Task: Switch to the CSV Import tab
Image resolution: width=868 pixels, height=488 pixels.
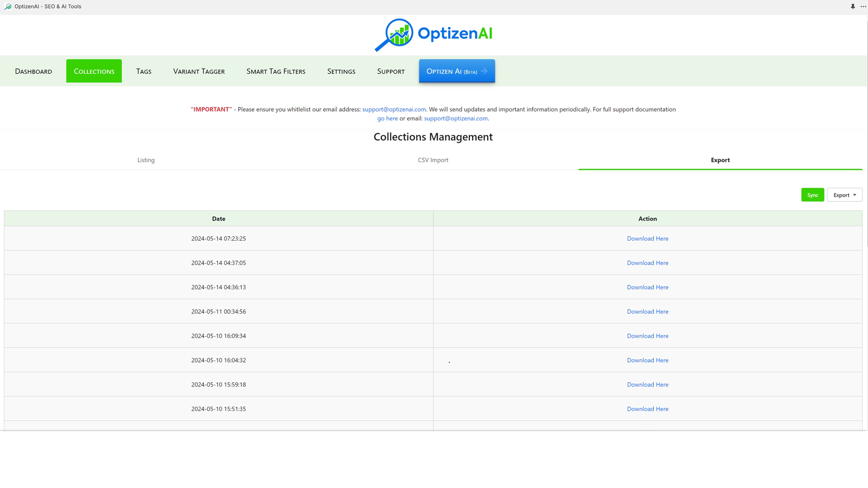Action: pyautogui.click(x=433, y=160)
